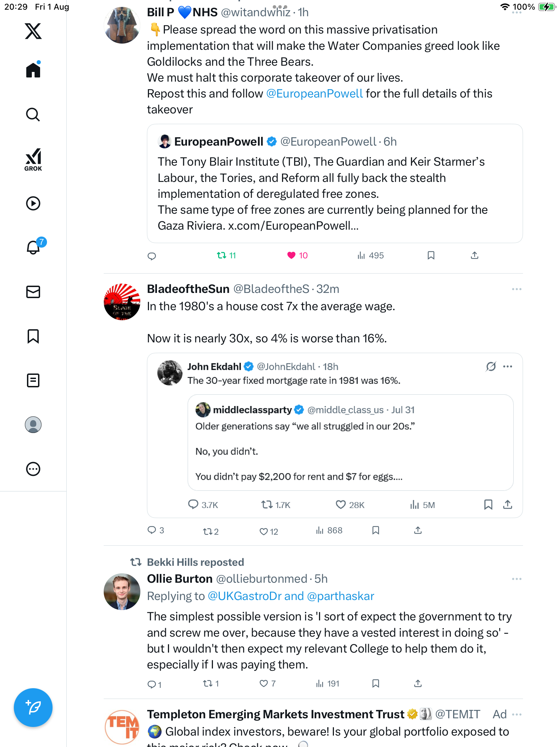Open more options on Ollie Burton post
The image size is (560, 747).
click(516, 579)
